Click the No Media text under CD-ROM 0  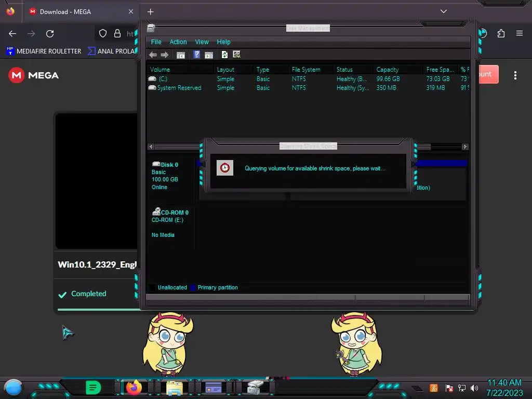click(x=163, y=235)
